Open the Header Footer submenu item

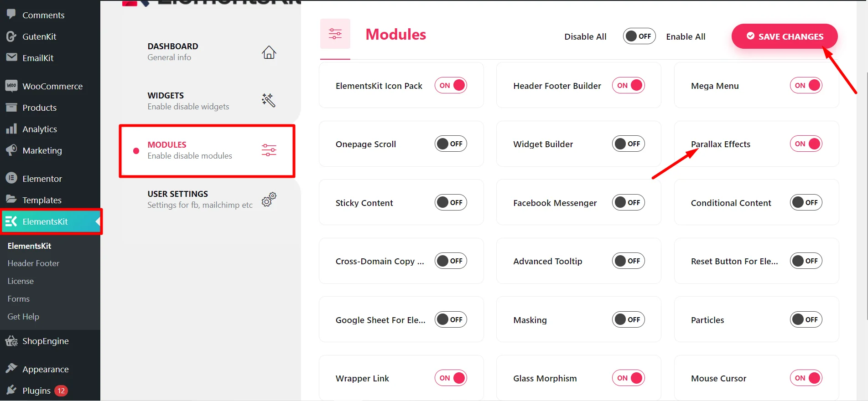pos(33,263)
